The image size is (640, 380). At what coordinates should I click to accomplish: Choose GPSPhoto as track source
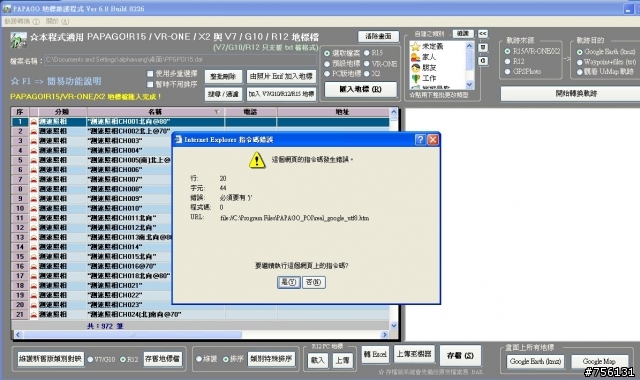(x=507, y=71)
